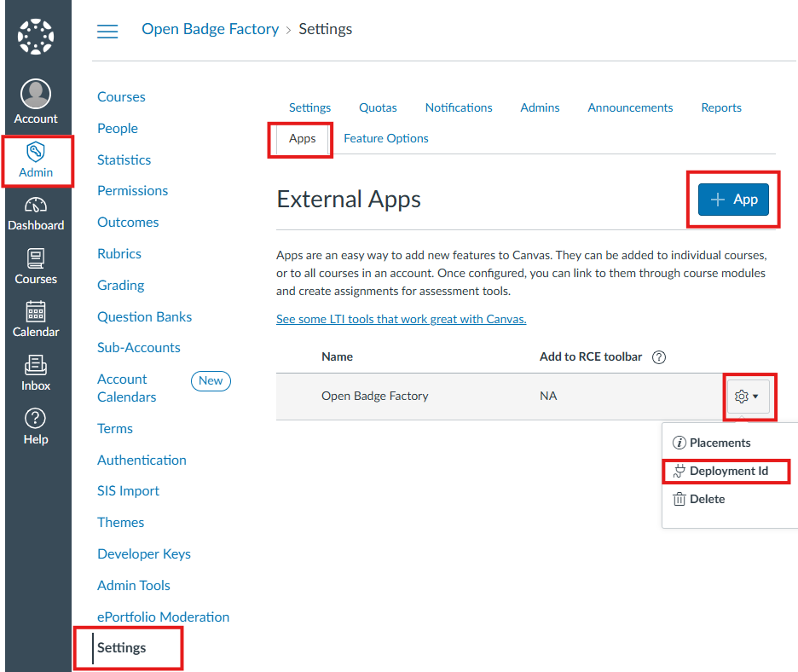Open the Announcements tab
Viewport: 798px width, 672px height.
click(630, 108)
